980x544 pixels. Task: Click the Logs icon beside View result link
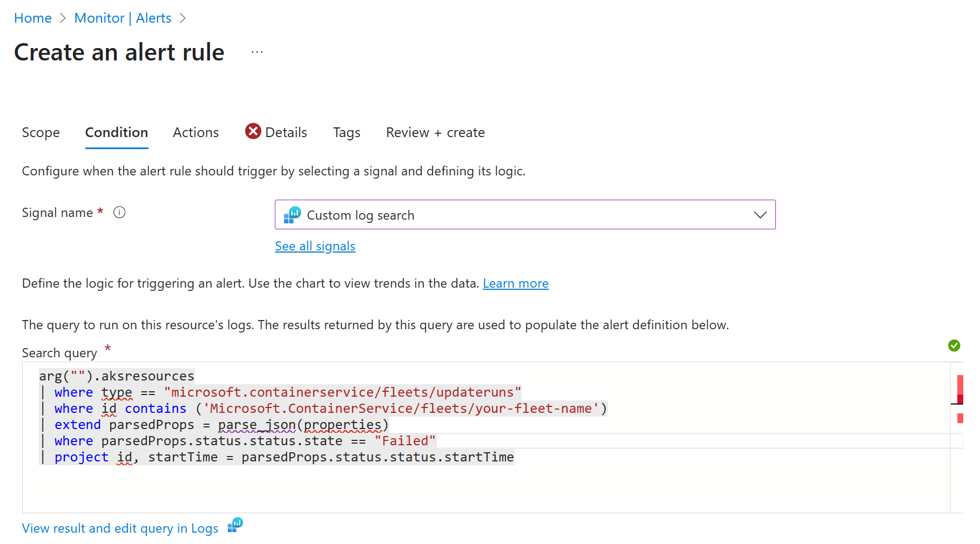pyautogui.click(x=235, y=525)
